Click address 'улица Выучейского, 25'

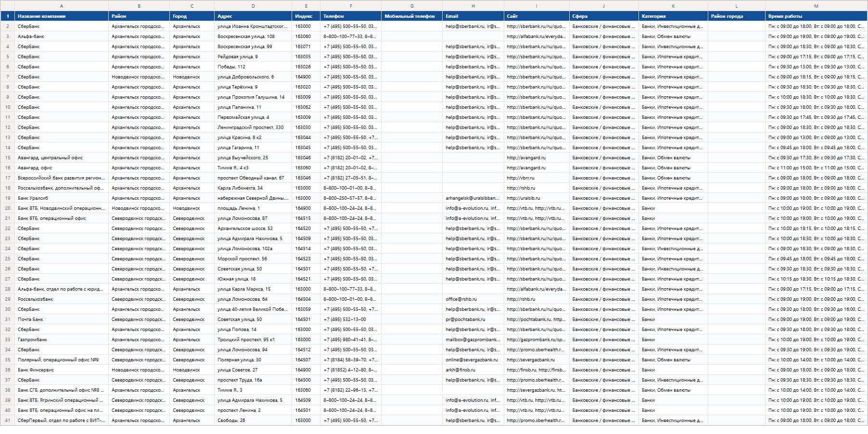253,158
